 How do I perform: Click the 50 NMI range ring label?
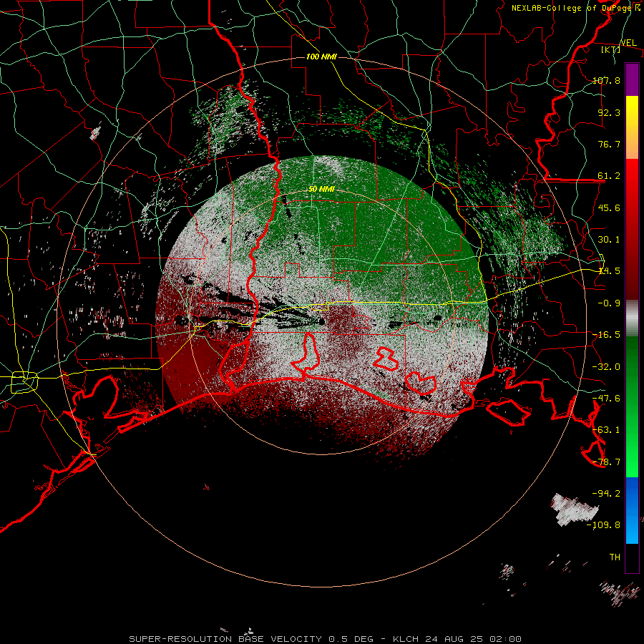tap(321, 190)
